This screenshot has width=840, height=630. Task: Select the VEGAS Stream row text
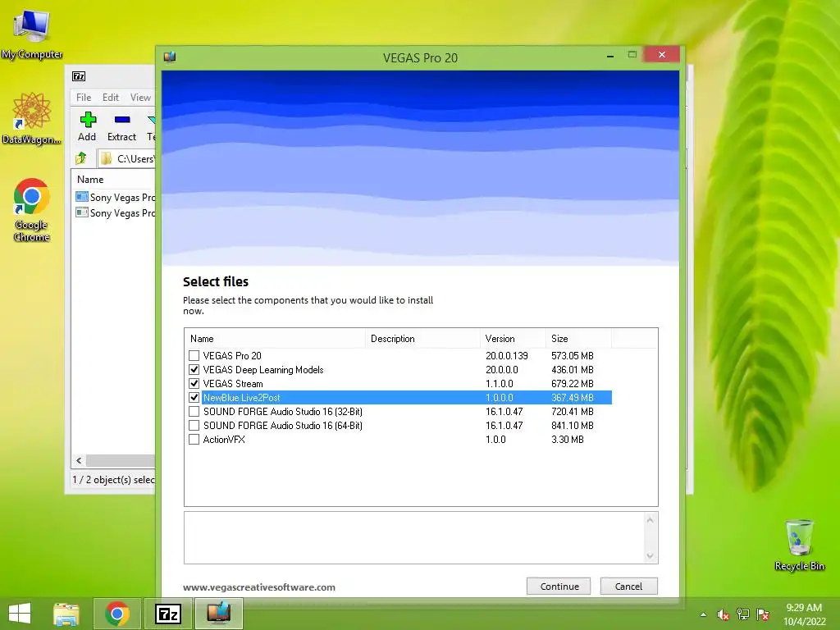(x=233, y=384)
